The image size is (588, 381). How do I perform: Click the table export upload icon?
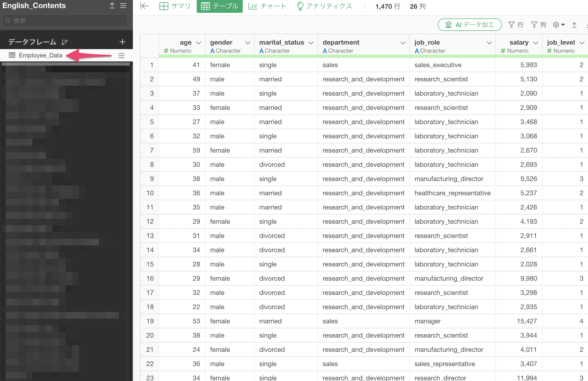pyautogui.click(x=574, y=25)
